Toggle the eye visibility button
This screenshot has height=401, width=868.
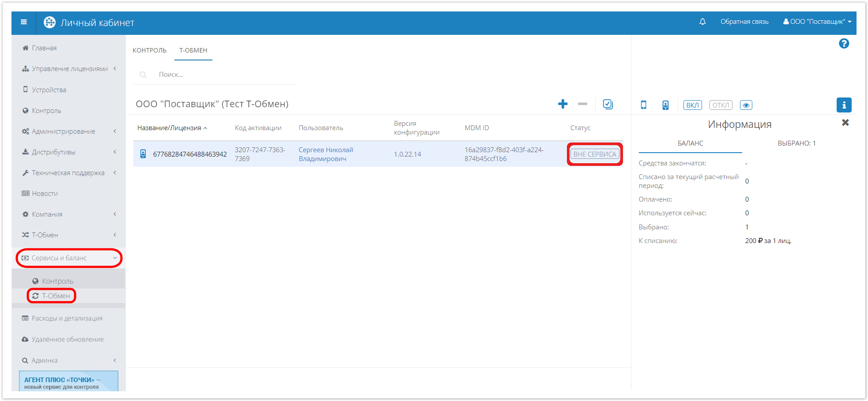[746, 105]
